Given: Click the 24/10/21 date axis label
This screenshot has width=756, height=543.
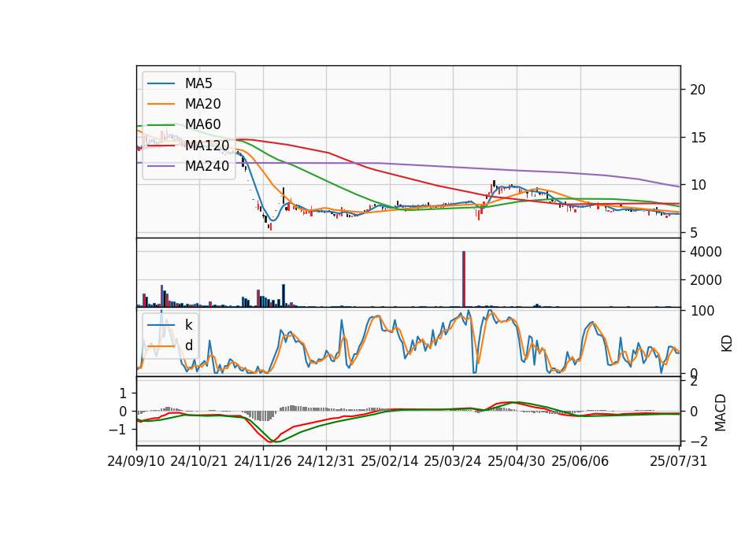Looking at the screenshot, I should [x=199, y=461].
